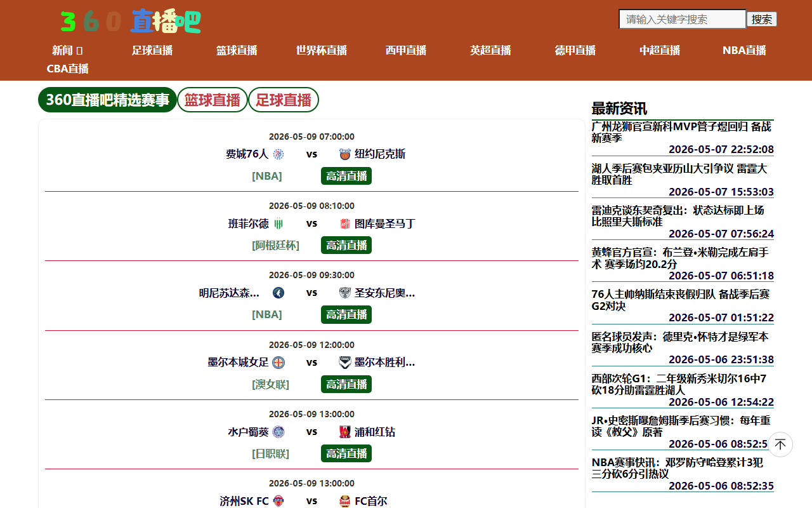This screenshot has height=508, width=812.
Task: Click the [NBA] tag under 明尼苏达森林狼
Action: pyautogui.click(x=267, y=314)
